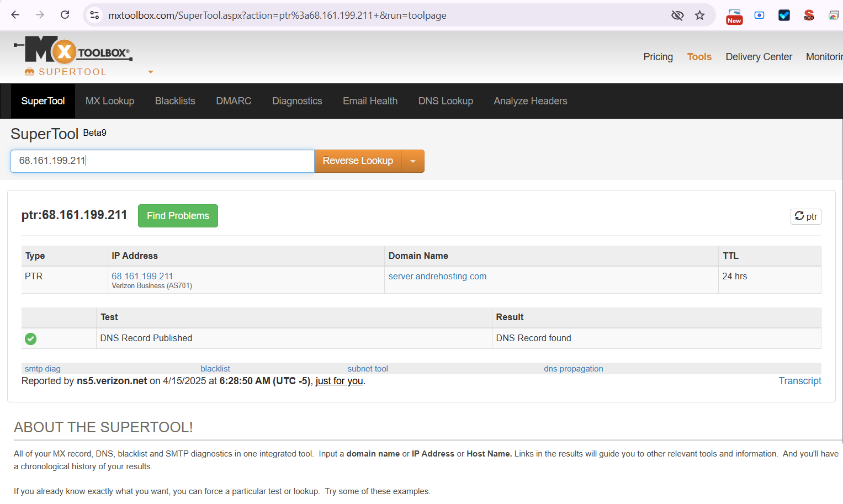Open the blue checkmark extension
This screenshot has width=843, height=504.
pos(784,15)
